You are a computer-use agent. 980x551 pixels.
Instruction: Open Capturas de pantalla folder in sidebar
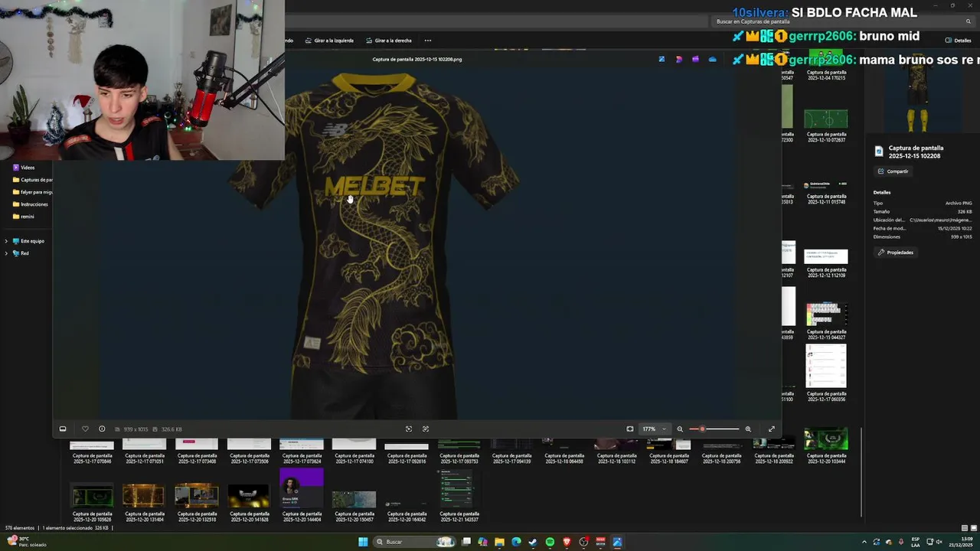click(32, 180)
